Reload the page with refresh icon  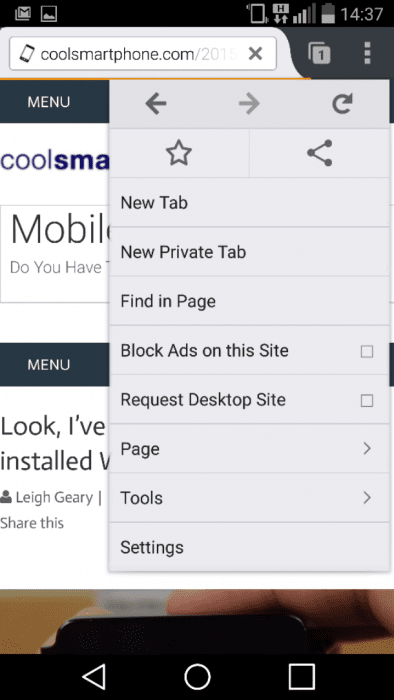tap(342, 104)
